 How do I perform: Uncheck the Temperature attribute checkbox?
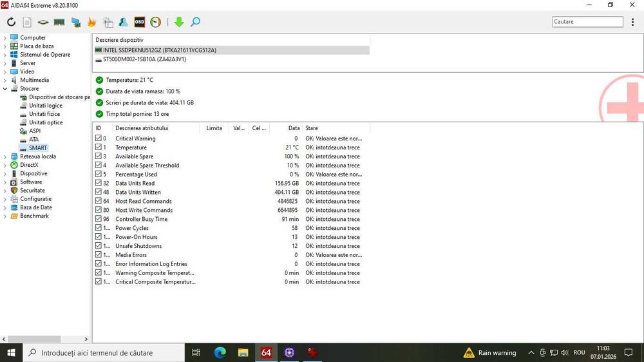click(98, 147)
